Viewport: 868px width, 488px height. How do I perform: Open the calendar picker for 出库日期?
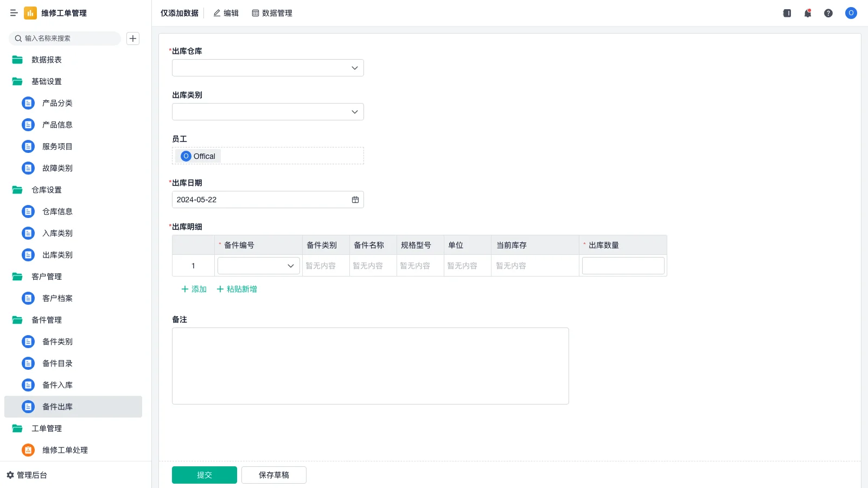click(x=355, y=200)
